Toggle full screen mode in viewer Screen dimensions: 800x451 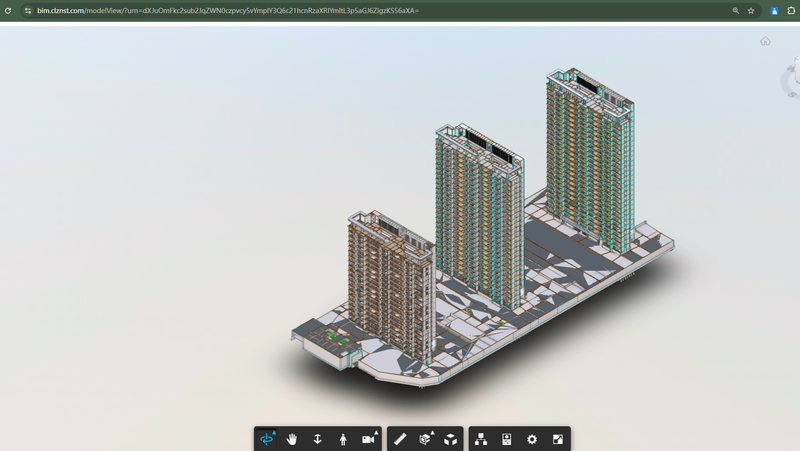pos(558,439)
